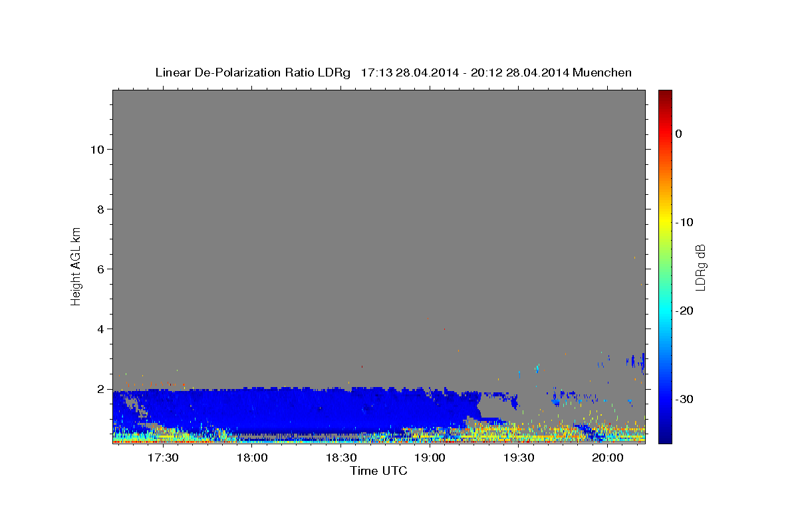Click the colorbar label 0

(x=679, y=134)
